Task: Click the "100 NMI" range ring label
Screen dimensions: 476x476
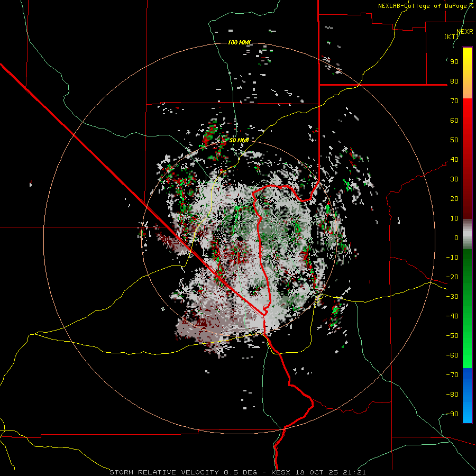Action: point(239,42)
